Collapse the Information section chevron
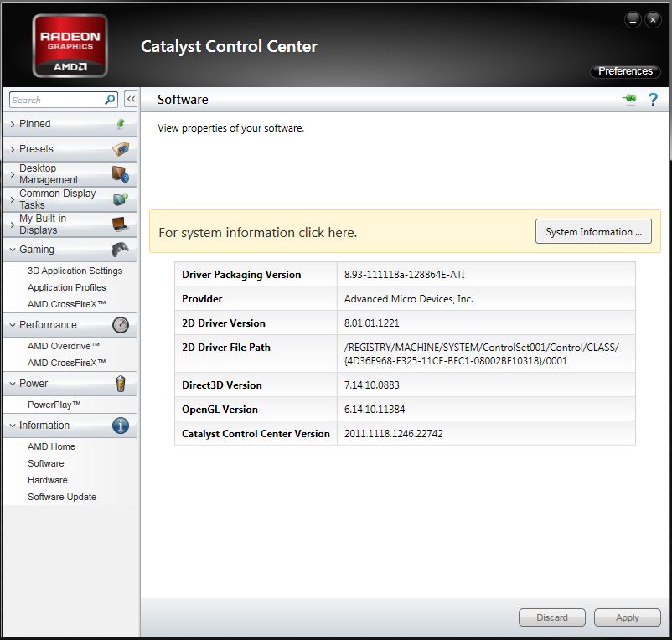Viewport: 672px width, 640px height. [13, 426]
